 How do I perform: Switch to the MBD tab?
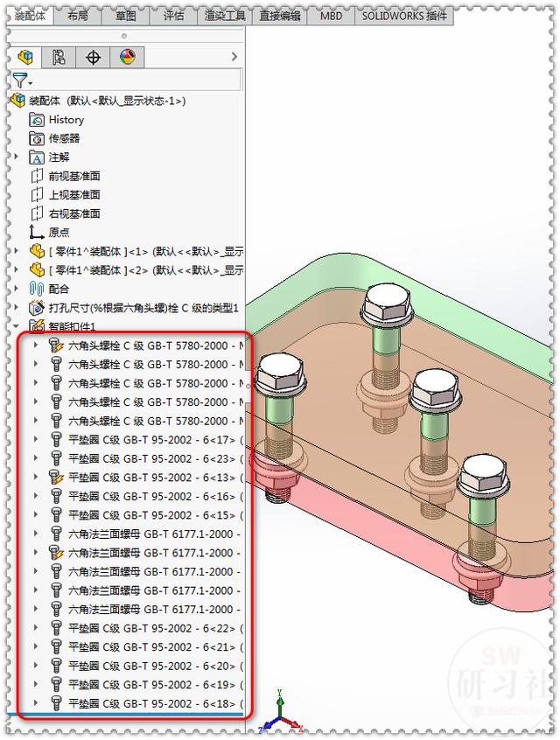[x=331, y=16]
